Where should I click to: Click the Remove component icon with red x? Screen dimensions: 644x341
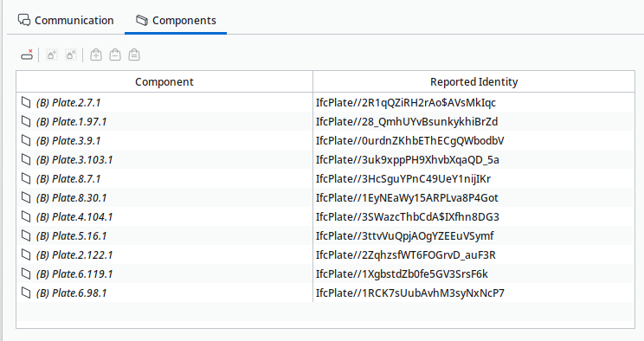(27, 55)
